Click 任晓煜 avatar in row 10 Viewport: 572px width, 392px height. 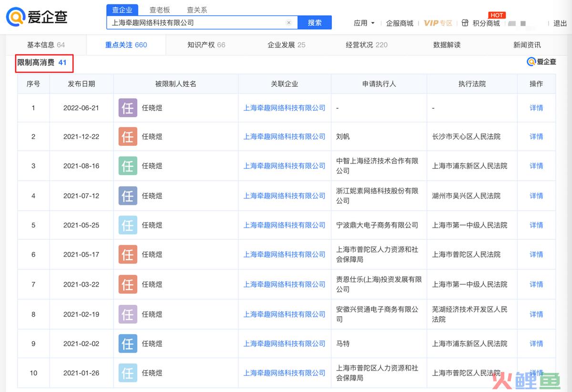point(128,373)
